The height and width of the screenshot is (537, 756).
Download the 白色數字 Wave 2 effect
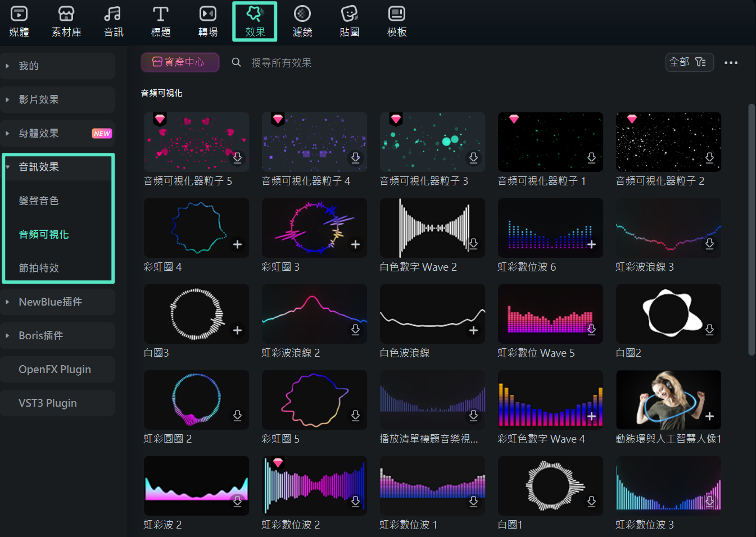473,244
